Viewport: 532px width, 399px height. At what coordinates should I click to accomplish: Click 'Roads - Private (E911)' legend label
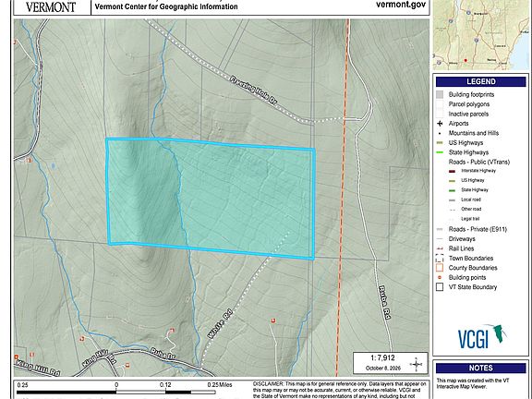(x=478, y=229)
